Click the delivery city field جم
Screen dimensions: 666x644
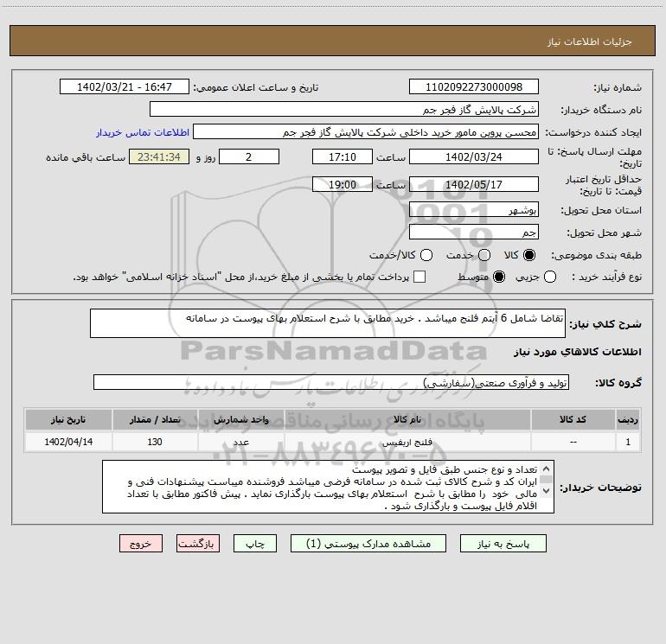coord(474,232)
